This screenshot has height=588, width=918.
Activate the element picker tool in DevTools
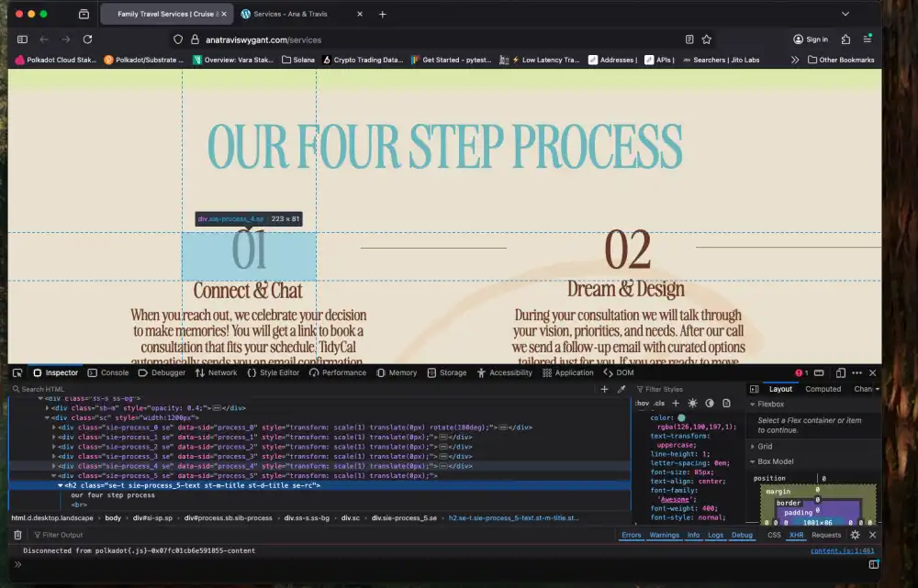click(17, 373)
